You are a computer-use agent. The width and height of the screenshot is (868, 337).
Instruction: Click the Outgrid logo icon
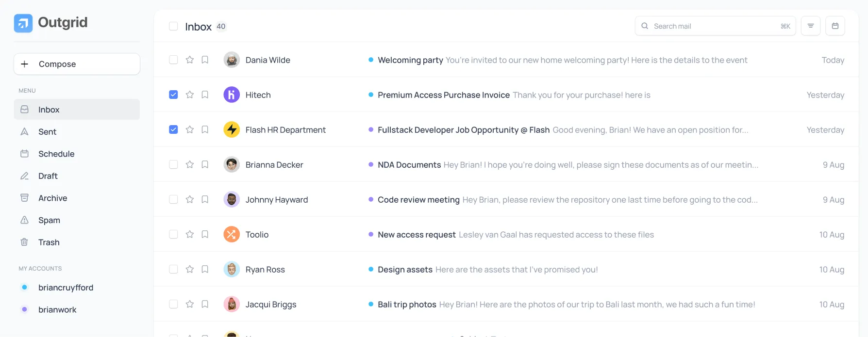tap(23, 23)
